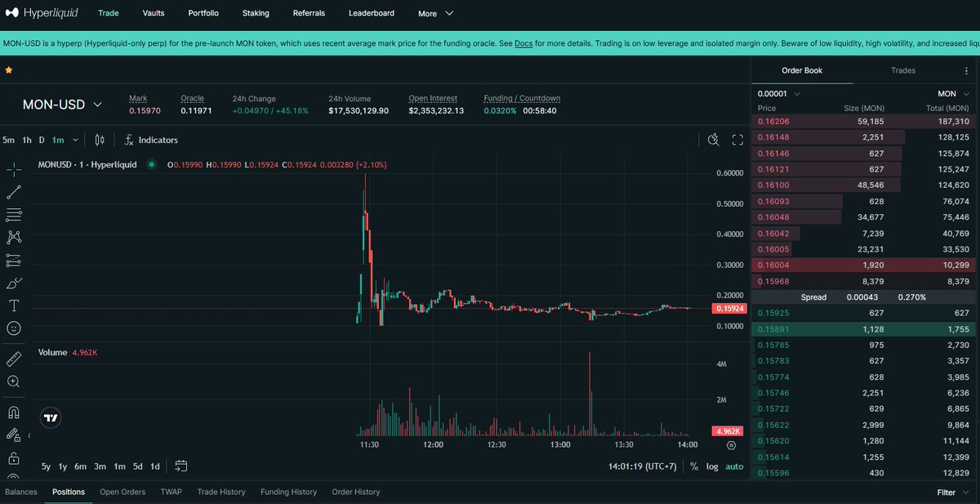Screen dimensions: 980x504
Task: Toggle percent scale on chart
Action: 694,466
